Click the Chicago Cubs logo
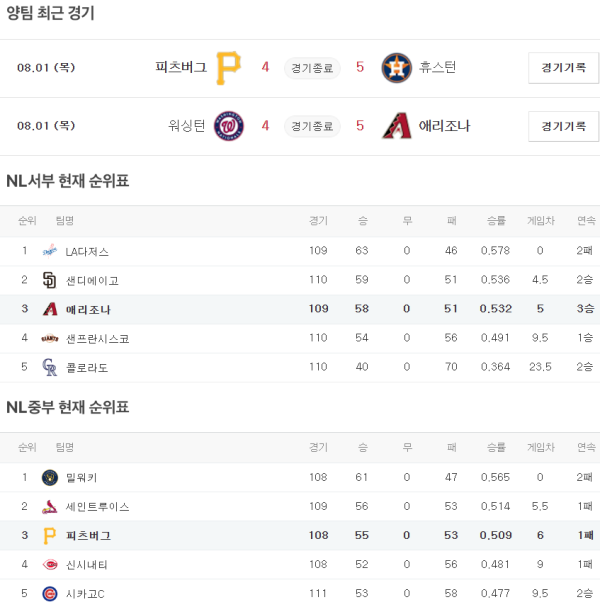 point(50,593)
